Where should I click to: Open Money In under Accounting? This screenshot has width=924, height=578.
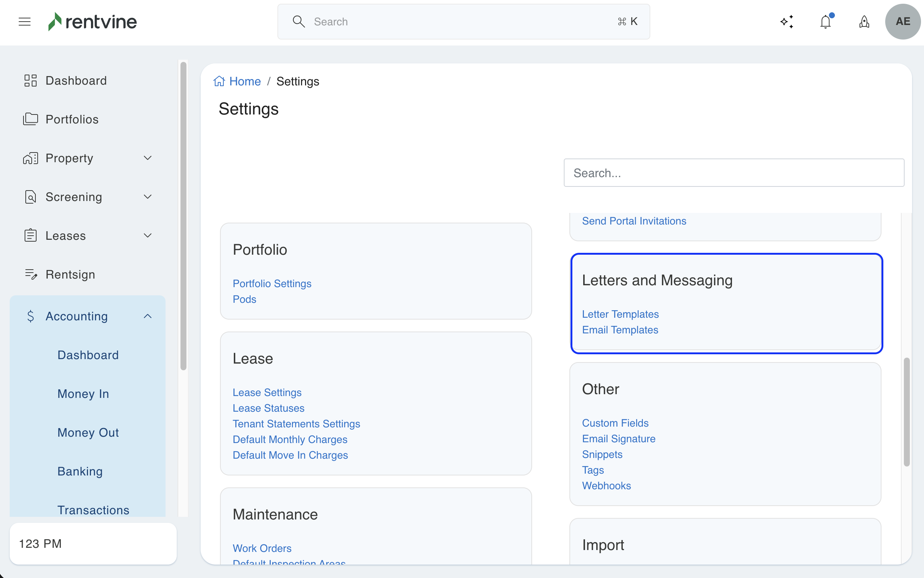point(83,394)
